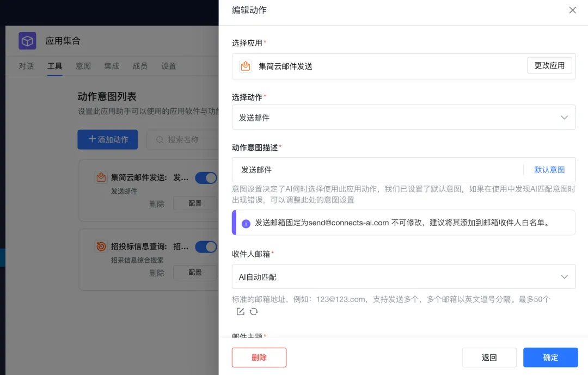
Task: Open the 收件人邮箱 dropdown showing AI自动匹配
Action: [x=403, y=276]
